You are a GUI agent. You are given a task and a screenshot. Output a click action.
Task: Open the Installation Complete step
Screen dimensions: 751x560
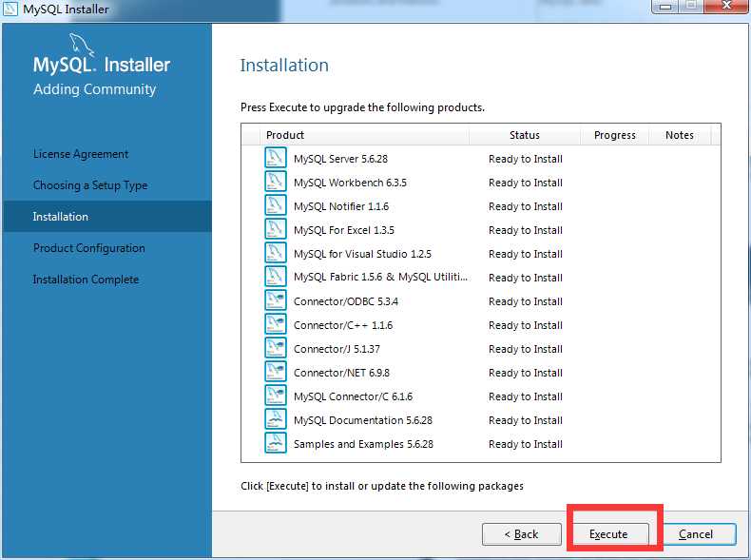[x=86, y=280]
